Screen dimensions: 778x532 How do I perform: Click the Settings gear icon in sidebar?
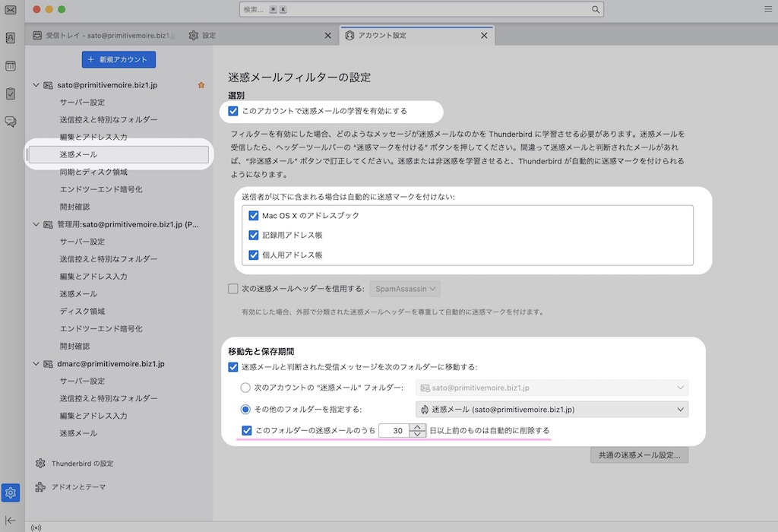[x=11, y=493]
